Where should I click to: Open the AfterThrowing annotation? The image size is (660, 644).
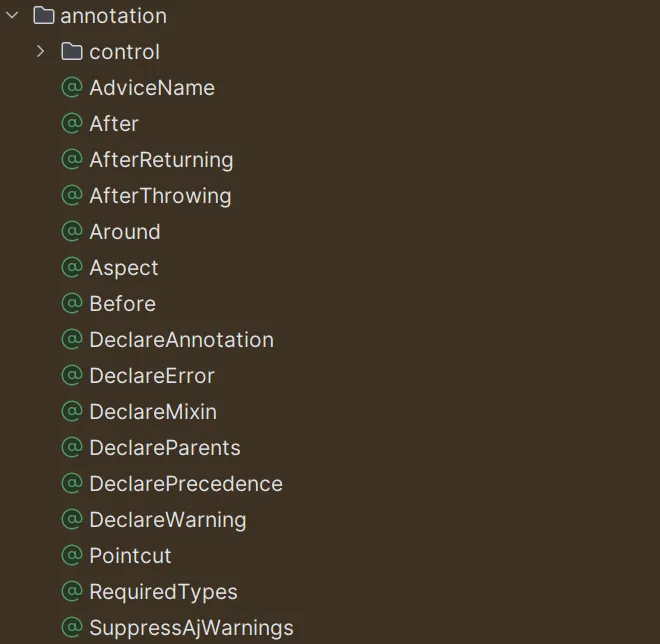point(160,196)
